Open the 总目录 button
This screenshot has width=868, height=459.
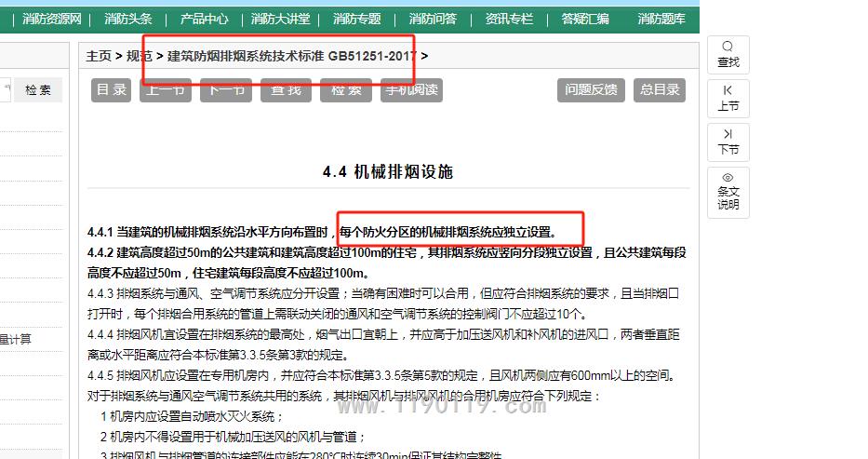[660, 89]
